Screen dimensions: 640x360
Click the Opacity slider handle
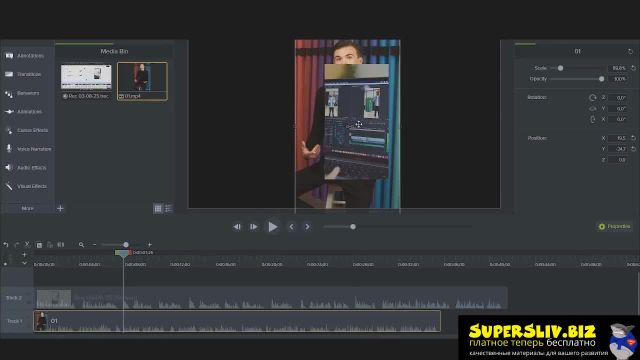[x=601, y=79]
